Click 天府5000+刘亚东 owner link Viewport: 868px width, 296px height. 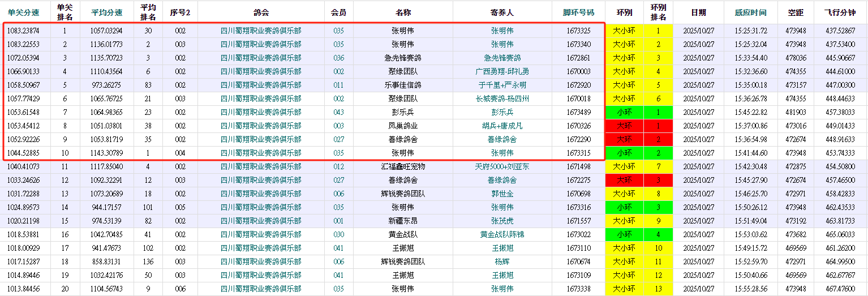tap(502, 166)
